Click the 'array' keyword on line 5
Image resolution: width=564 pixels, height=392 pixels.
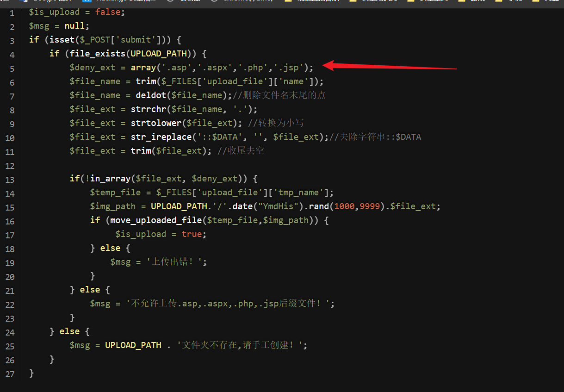tap(143, 68)
